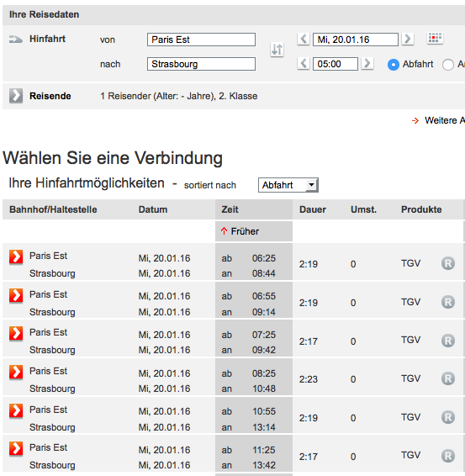Click the nach field with Strasbourg
The height and width of the screenshot is (476, 465).
[201, 64]
